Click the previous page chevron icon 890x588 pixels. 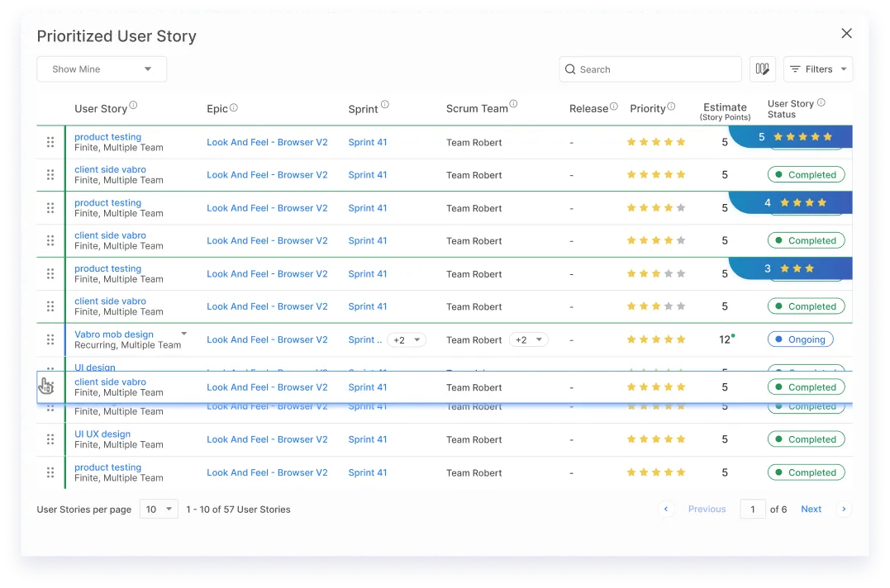point(667,510)
